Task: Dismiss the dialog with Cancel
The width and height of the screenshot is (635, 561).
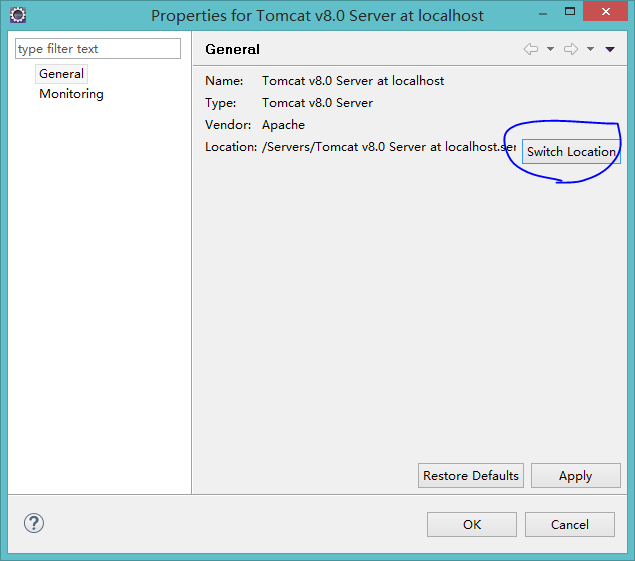Action: (570, 525)
